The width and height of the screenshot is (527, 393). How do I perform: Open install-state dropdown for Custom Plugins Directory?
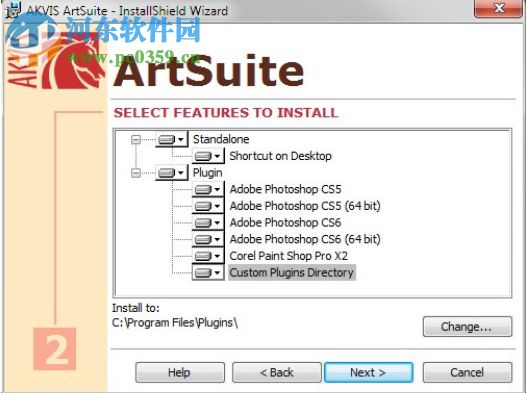[208, 273]
